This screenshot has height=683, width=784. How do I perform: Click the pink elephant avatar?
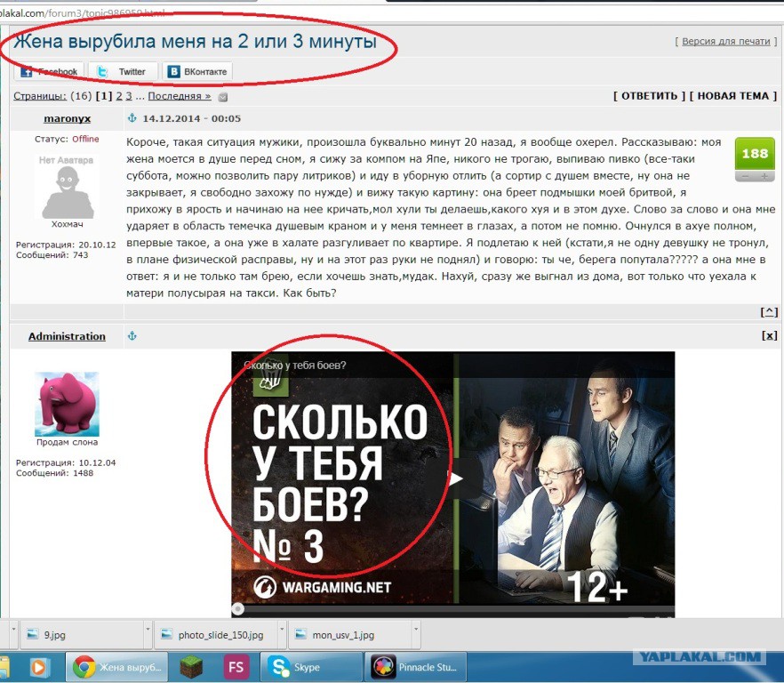coord(67,405)
